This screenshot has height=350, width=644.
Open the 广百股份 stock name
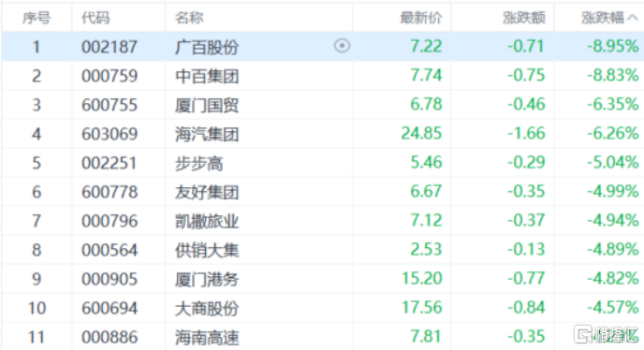[x=207, y=47]
